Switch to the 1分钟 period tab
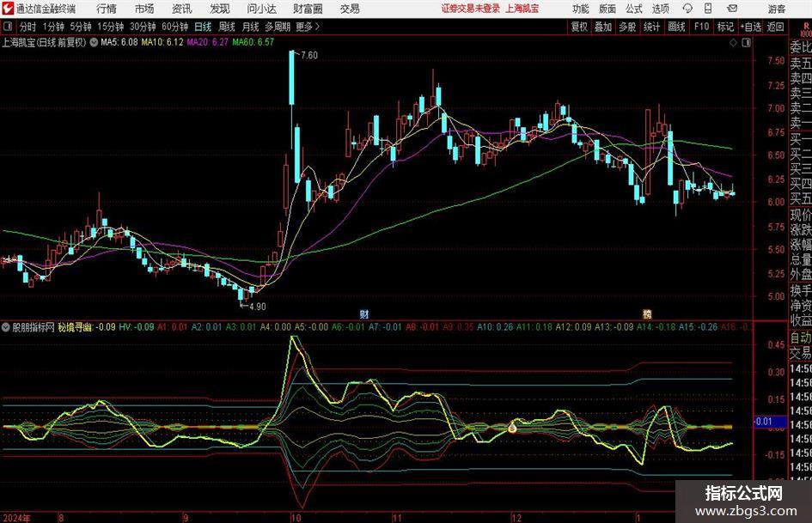The image size is (812, 523). pyautogui.click(x=53, y=27)
